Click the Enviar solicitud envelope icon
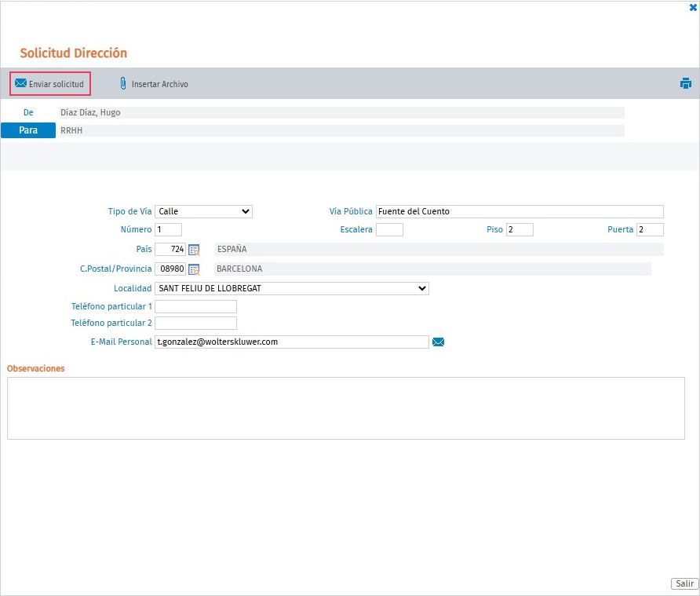 (20, 83)
